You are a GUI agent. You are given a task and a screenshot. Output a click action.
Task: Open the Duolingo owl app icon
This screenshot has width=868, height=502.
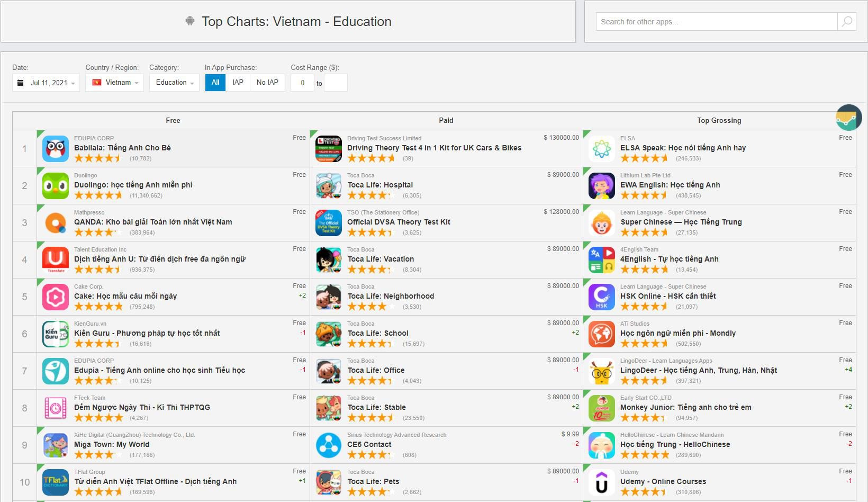[x=56, y=186]
